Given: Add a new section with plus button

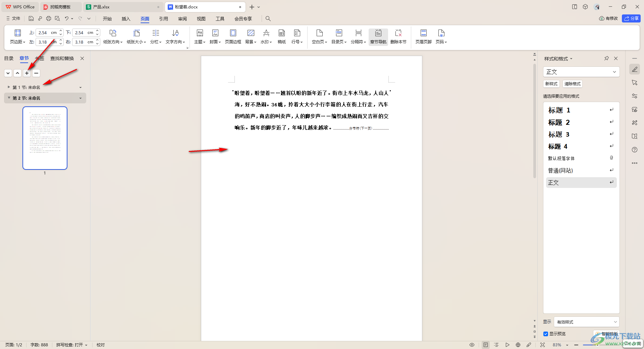Looking at the screenshot, I should [27, 73].
